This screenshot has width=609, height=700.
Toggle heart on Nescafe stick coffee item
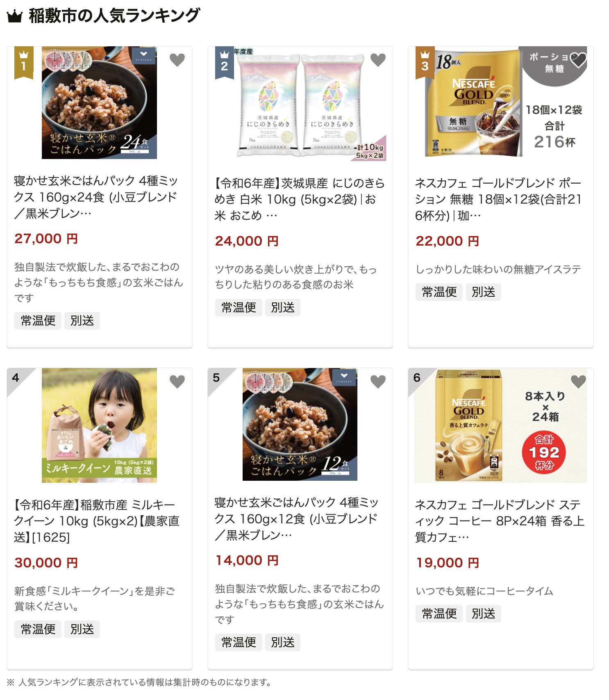click(x=578, y=382)
